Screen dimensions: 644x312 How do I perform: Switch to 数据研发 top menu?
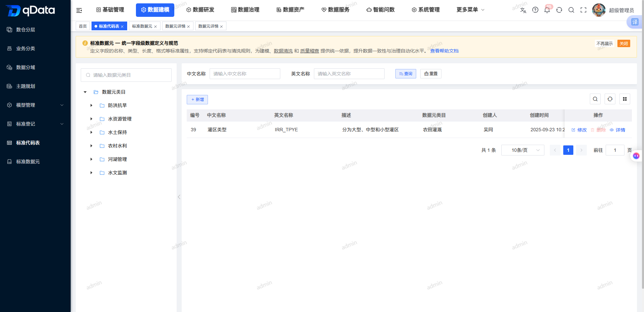pyautogui.click(x=200, y=10)
